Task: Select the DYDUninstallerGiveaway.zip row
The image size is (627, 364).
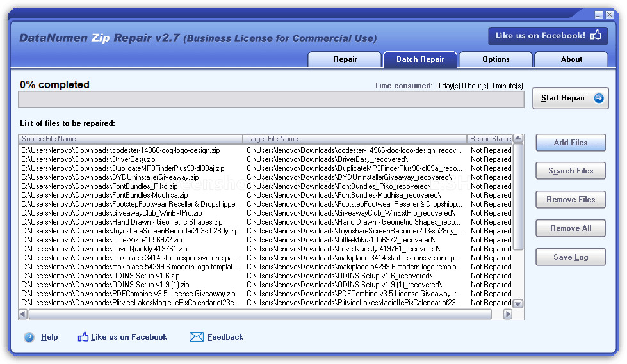Action: tap(110, 177)
